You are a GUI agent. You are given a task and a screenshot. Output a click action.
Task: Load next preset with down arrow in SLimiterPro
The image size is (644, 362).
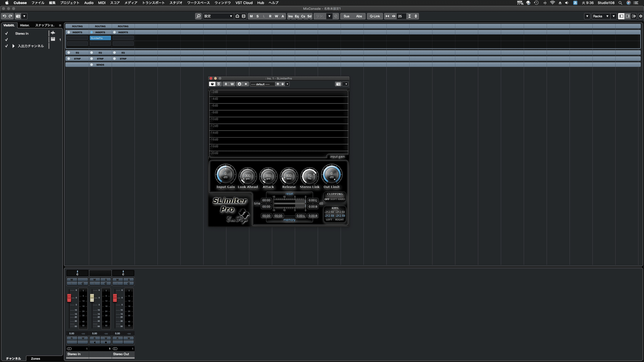point(283,84)
